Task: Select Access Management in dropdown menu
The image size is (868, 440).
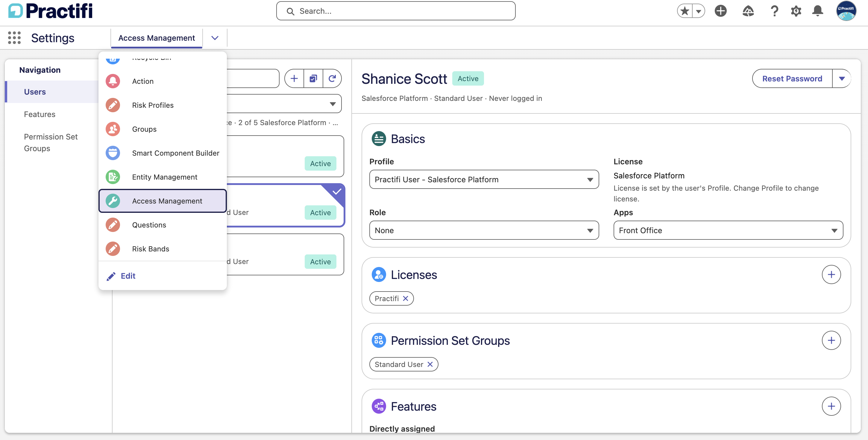Action: click(163, 201)
